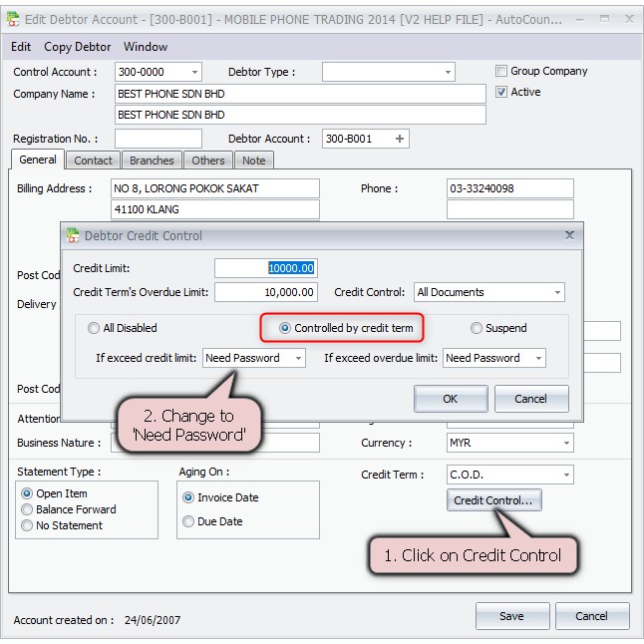The width and height of the screenshot is (644, 644).
Task: Expand the Credit Control All Documents dropdown
Action: [x=555, y=293]
